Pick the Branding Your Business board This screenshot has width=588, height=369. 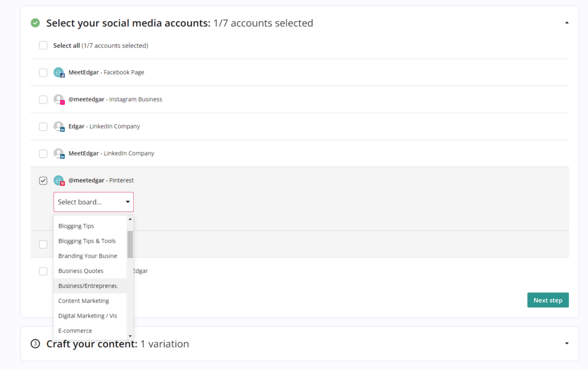90,256
